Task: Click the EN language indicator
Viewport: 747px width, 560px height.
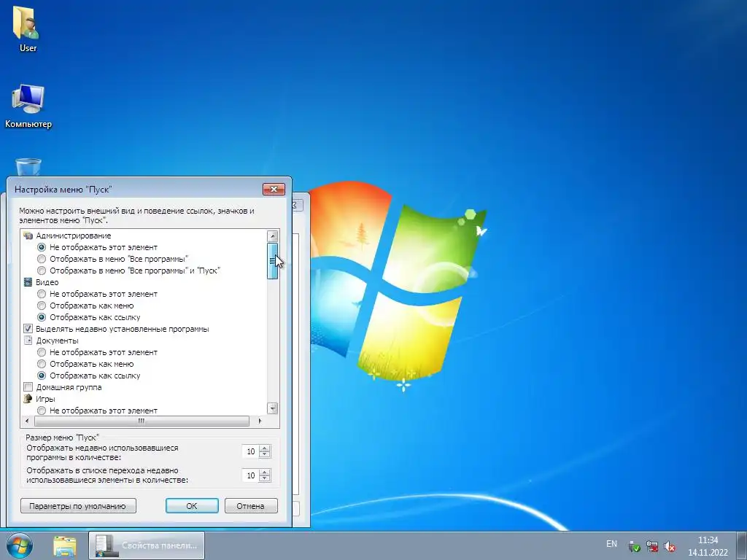Action: click(612, 544)
